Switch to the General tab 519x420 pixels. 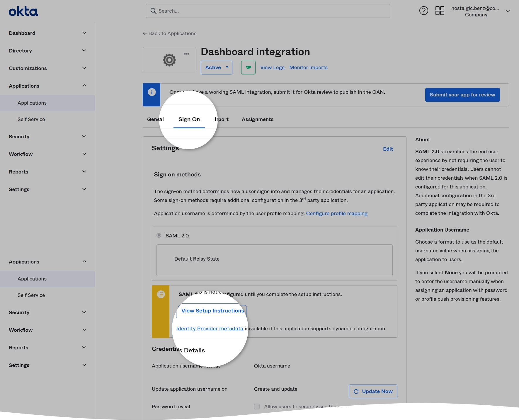tap(155, 119)
